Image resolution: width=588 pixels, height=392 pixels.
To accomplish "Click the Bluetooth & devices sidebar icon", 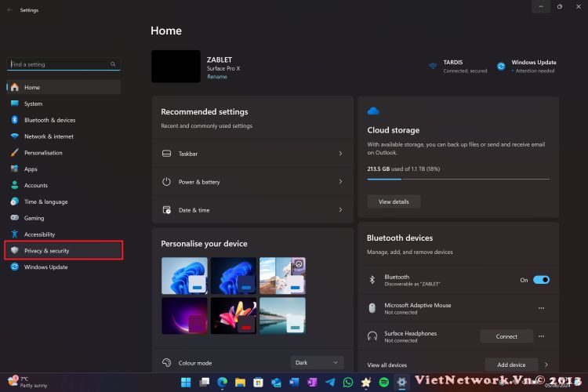I will pyautogui.click(x=14, y=120).
